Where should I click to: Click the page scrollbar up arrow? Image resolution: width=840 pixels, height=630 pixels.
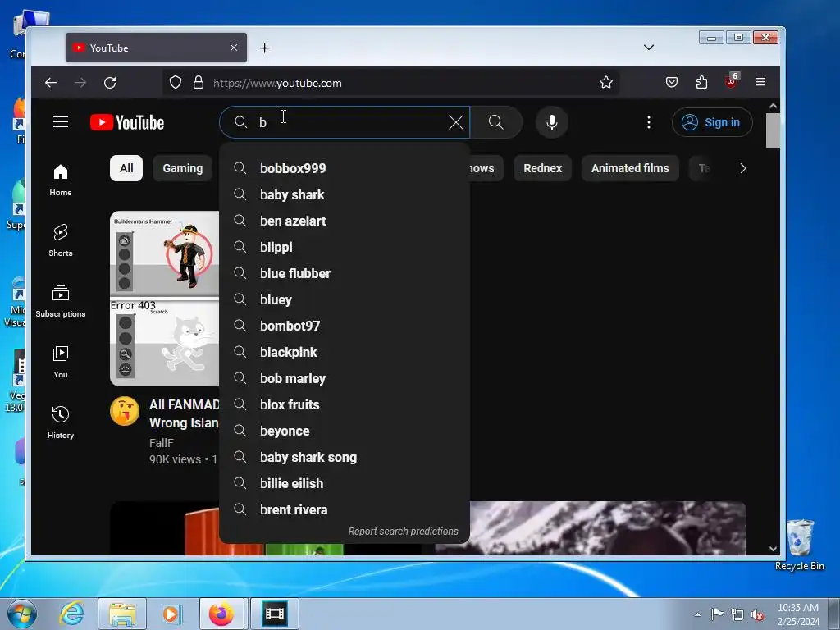tap(773, 106)
